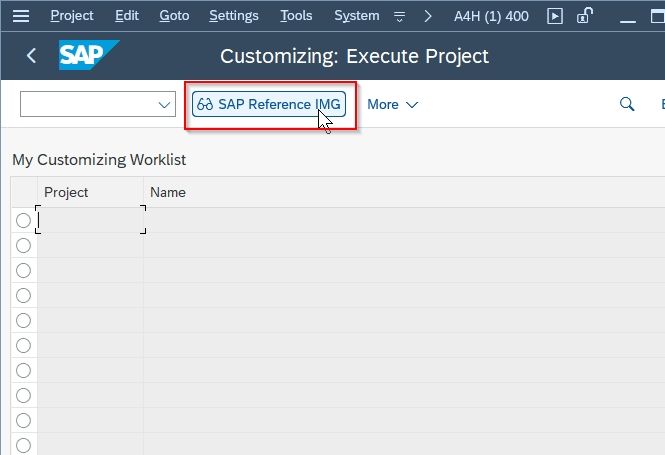665x455 pixels.
Task: Click the play session icon
Action: [x=555, y=17]
